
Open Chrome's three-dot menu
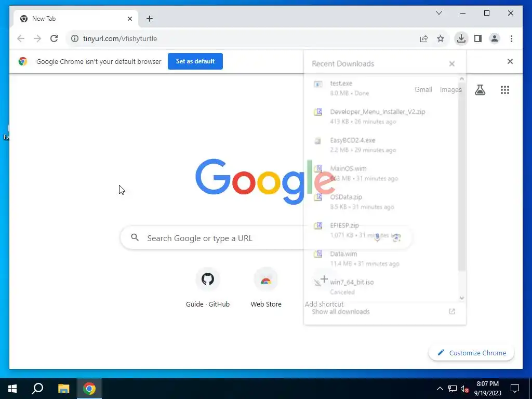point(511,38)
